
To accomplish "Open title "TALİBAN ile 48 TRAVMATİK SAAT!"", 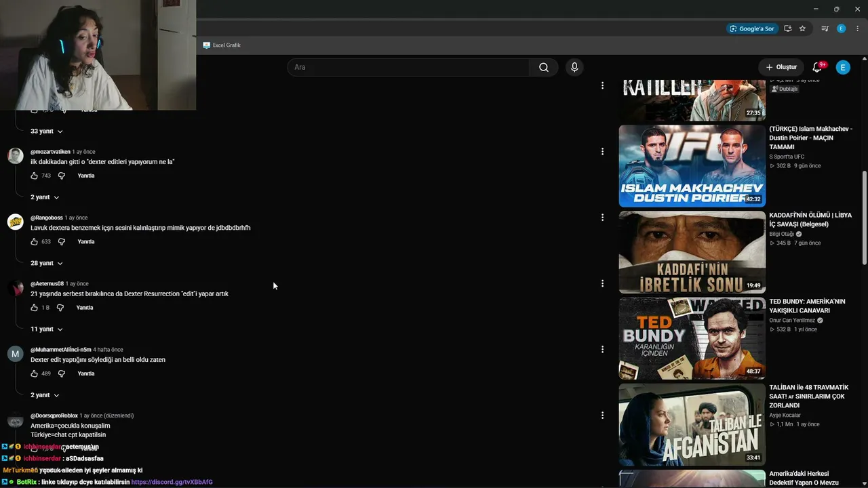I will [x=809, y=396].
